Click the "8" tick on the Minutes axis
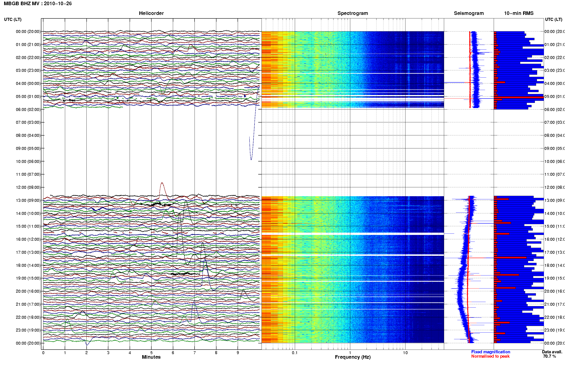The image size is (588, 368). point(216,353)
